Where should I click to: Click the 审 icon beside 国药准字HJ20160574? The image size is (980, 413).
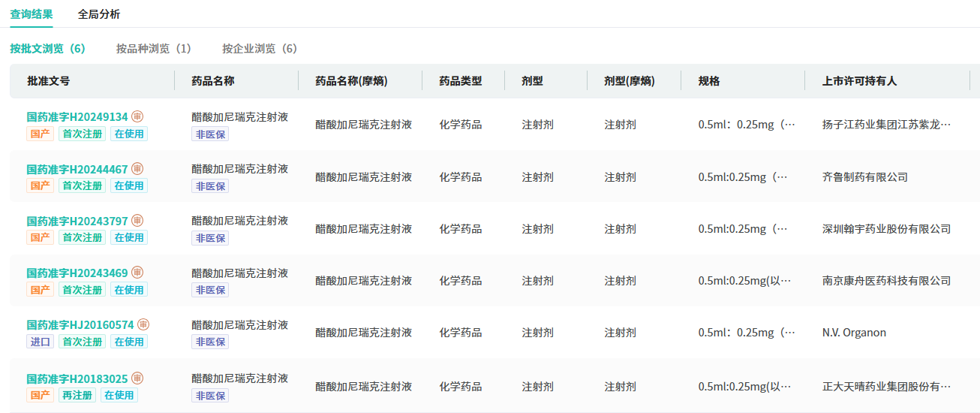(143, 325)
